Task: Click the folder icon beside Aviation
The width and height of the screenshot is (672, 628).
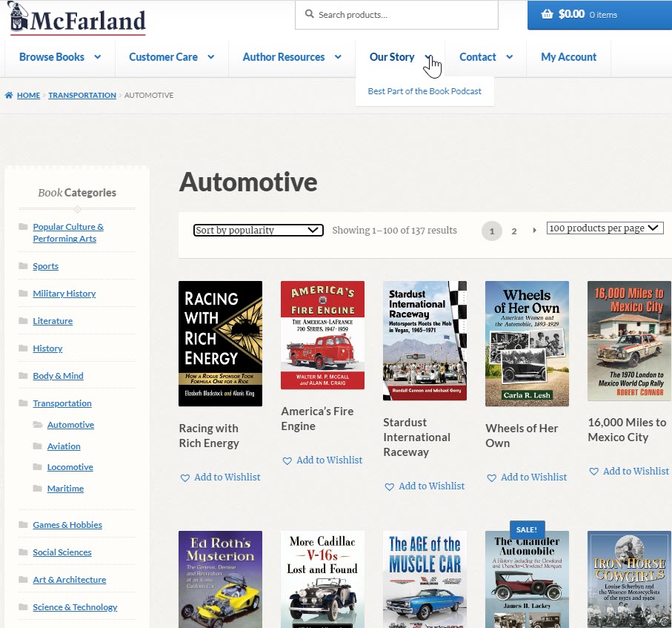Action: 38,446
